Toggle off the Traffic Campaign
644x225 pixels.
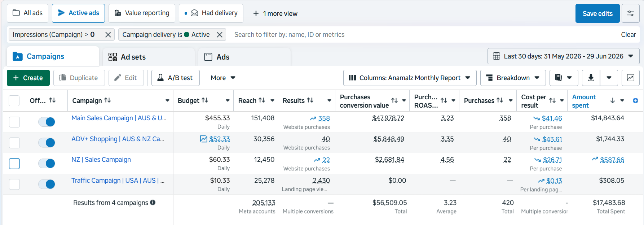47,184
